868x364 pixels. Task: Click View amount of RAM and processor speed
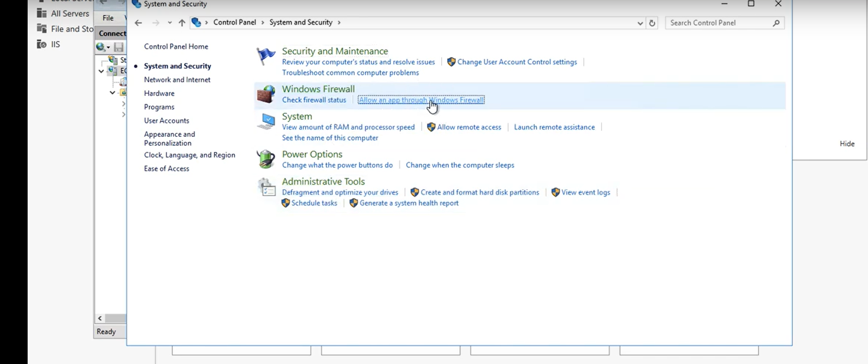coord(348,127)
